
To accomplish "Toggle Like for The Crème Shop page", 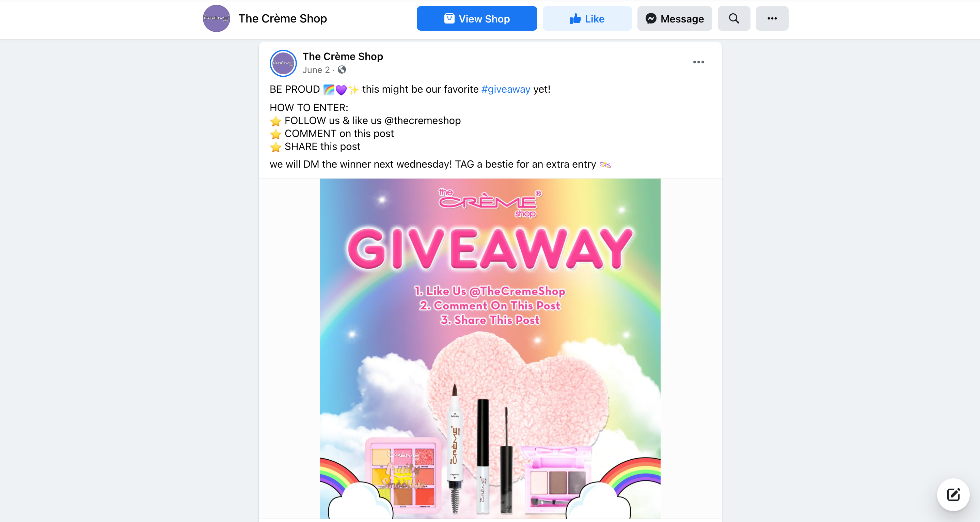I will 587,18.
